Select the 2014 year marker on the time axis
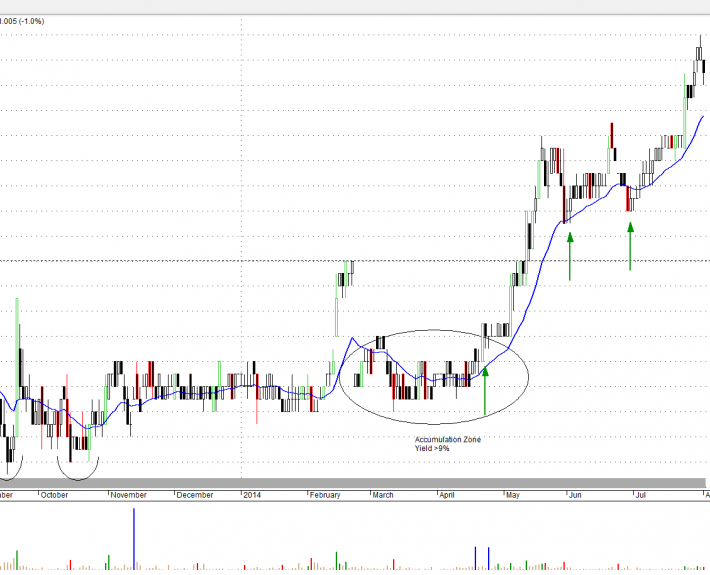This screenshot has width=710, height=575. tap(253, 495)
